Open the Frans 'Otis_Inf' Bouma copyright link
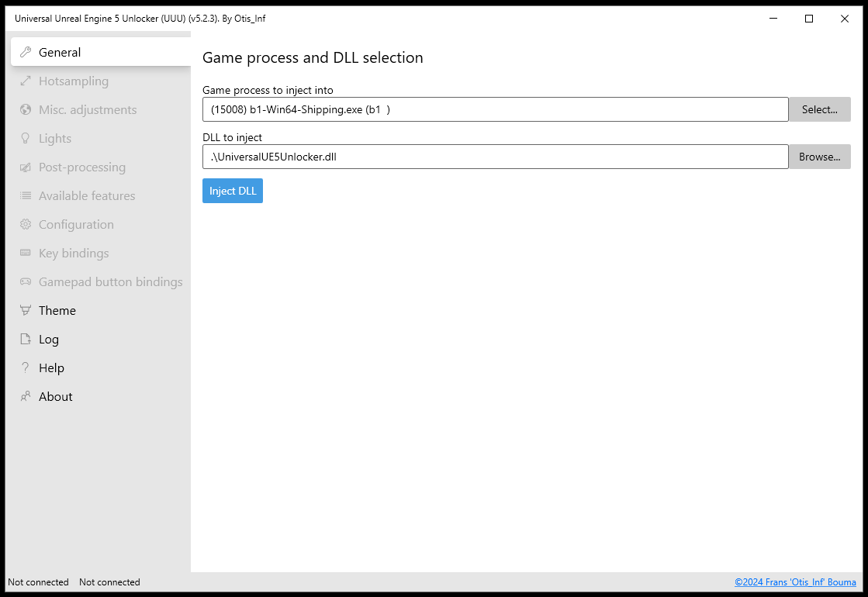 click(795, 582)
